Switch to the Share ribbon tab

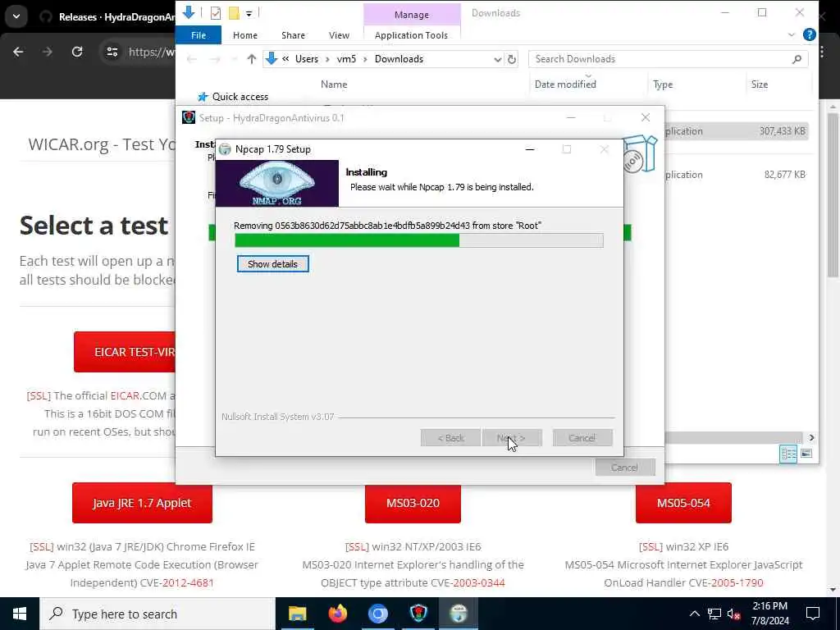pos(293,35)
